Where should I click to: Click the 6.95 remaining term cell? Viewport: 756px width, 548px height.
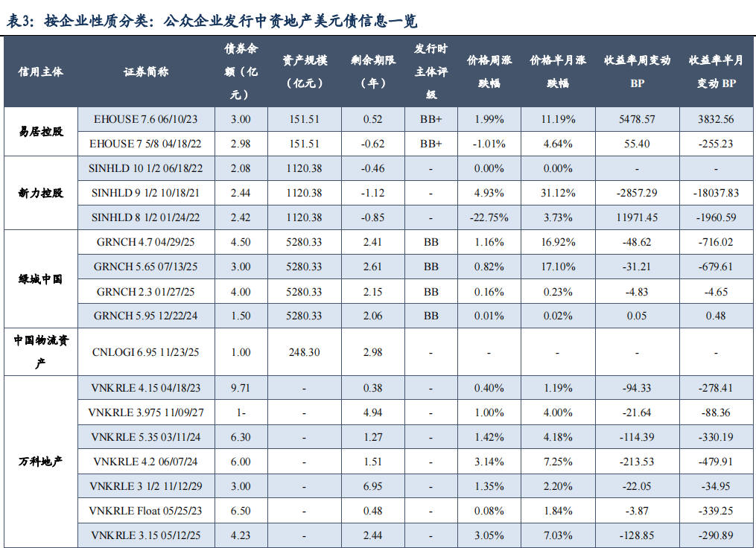click(372, 486)
